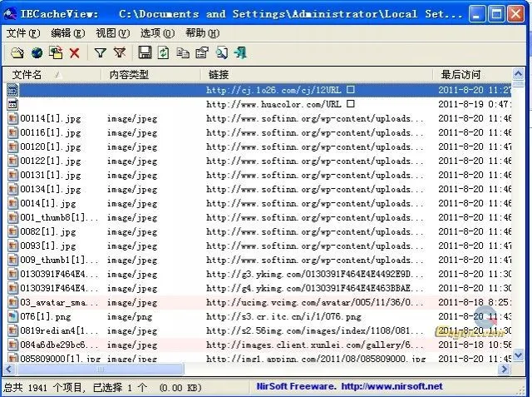532x397 pixels.
Task: Click the properties icon in toolbar
Action: point(202,53)
